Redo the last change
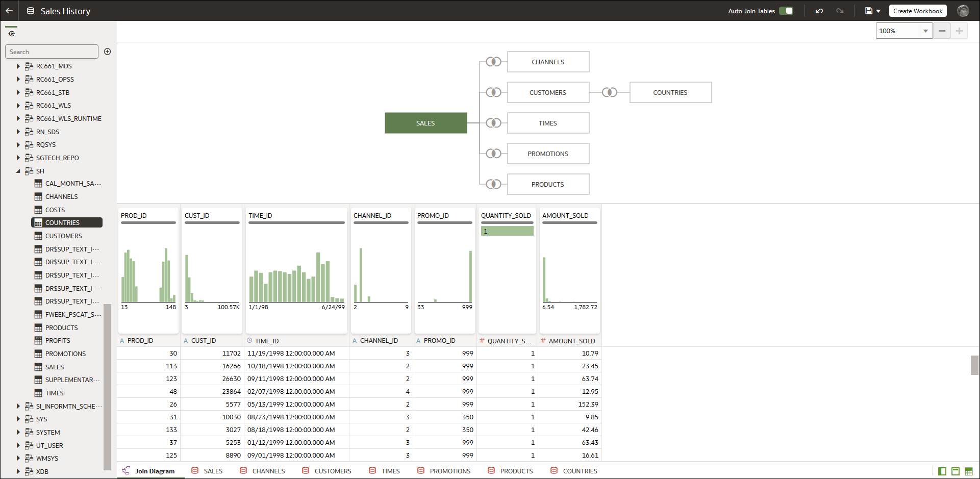Image resolution: width=980 pixels, height=479 pixels. tap(840, 11)
